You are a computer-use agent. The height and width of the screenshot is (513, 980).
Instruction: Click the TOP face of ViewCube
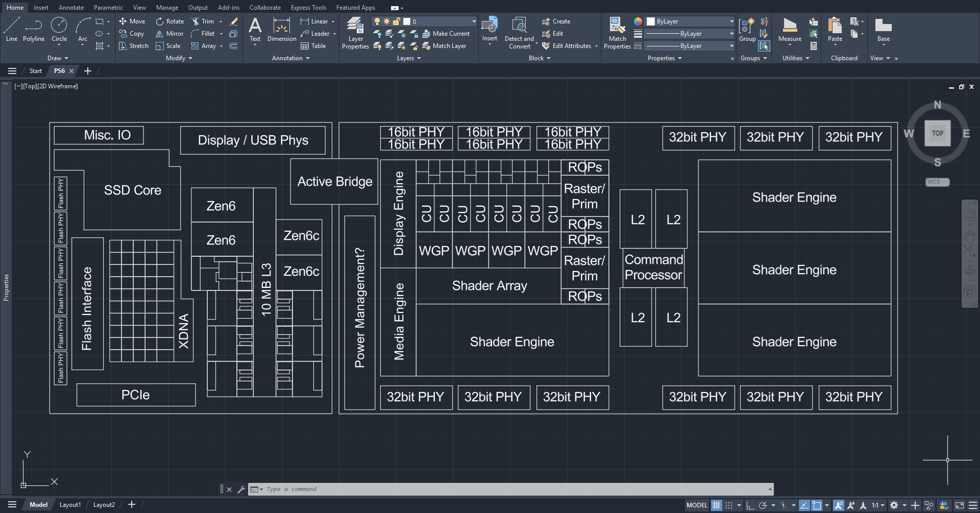938,133
